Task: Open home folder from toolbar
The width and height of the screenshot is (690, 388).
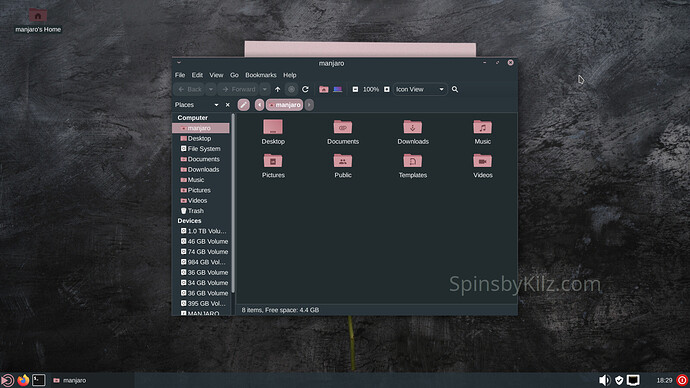Action: click(x=323, y=89)
